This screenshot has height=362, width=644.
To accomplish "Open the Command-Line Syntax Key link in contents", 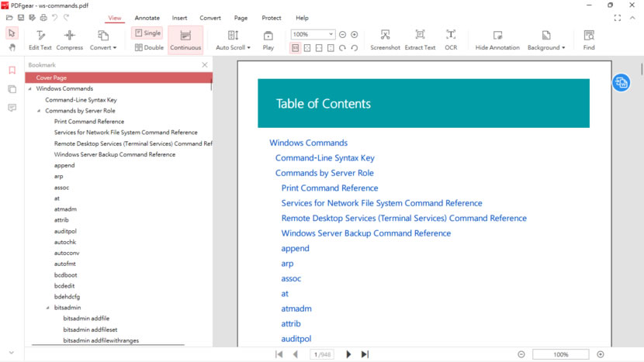I will point(325,158).
